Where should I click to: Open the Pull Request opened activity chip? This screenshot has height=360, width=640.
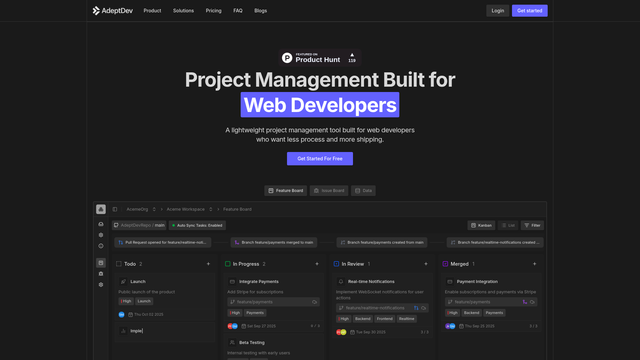162,242
